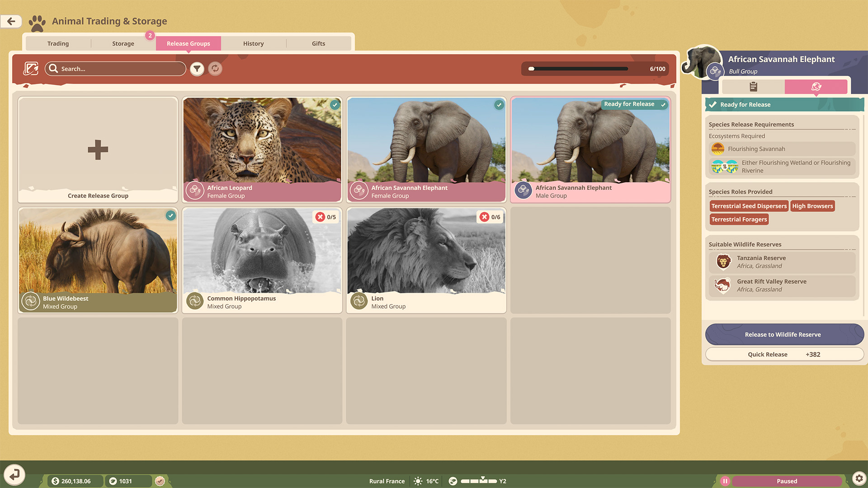The width and height of the screenshot is (868, 488).
Task: Open the settings gear icon
Action: pyautogui.click(x=859, y=478)
